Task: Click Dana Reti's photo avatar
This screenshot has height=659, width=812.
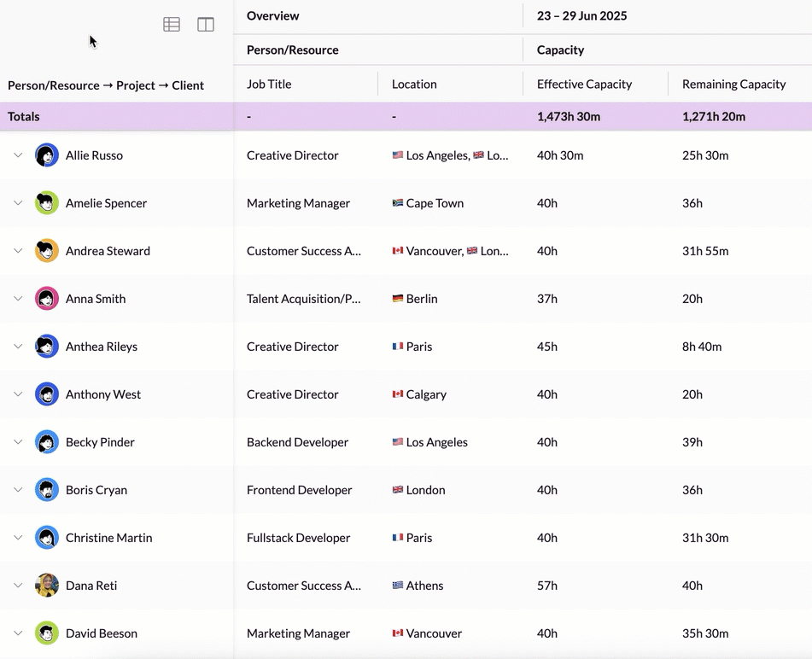Action: pyautogui.click(x=47, y=586)
